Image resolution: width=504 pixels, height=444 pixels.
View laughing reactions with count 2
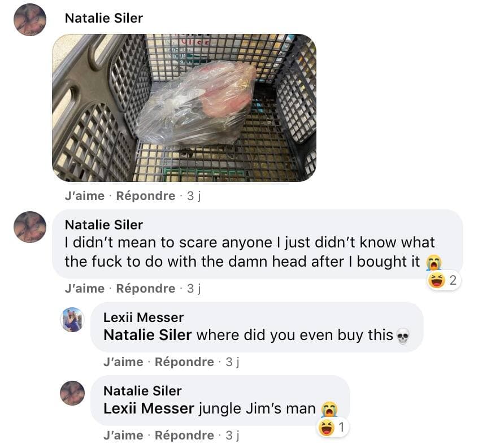444,281
